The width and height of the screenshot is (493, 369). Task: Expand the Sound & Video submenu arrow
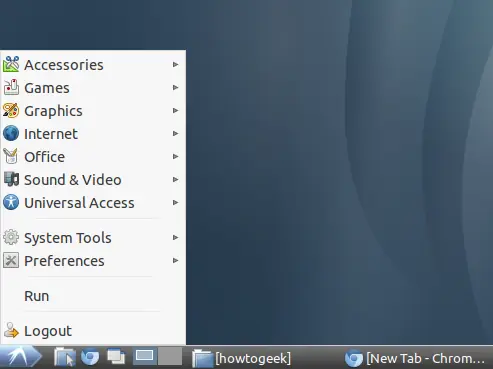pyautogui.click(x=176, y=179)
